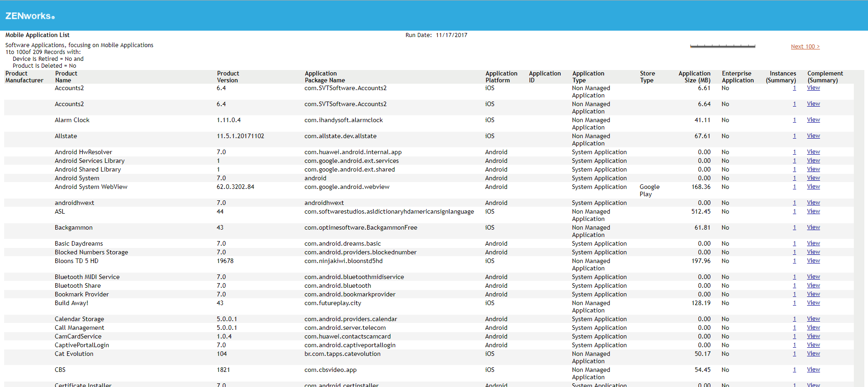Click the Application ID column header

point(545,77)
